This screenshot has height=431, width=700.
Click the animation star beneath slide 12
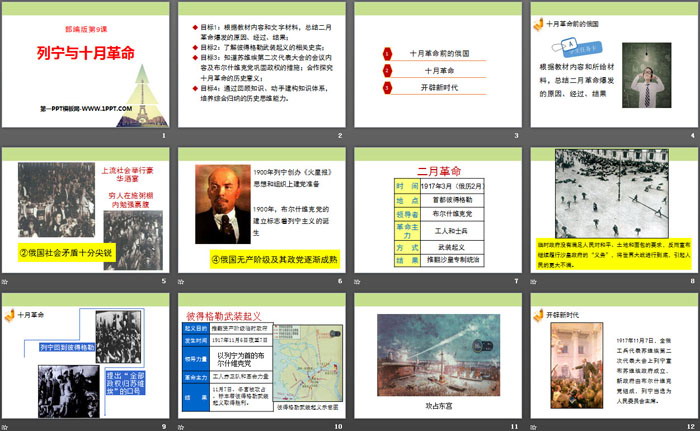[534, 426]
